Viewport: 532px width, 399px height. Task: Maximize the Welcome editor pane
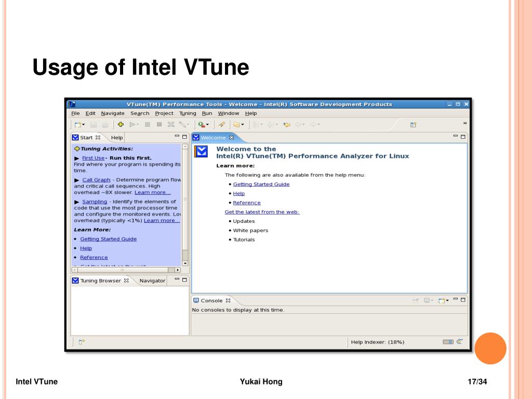pos(463,137)
